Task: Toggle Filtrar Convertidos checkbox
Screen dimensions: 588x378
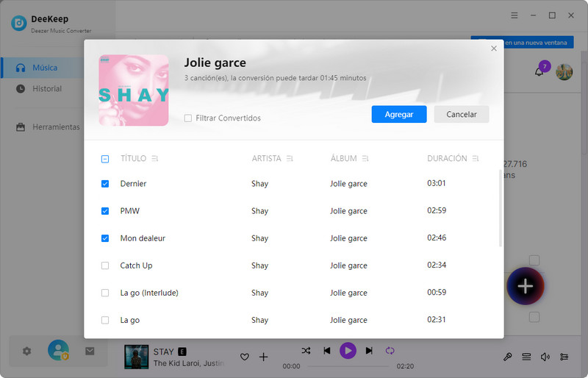Action: pyautogui.click(x=188, y=118)
